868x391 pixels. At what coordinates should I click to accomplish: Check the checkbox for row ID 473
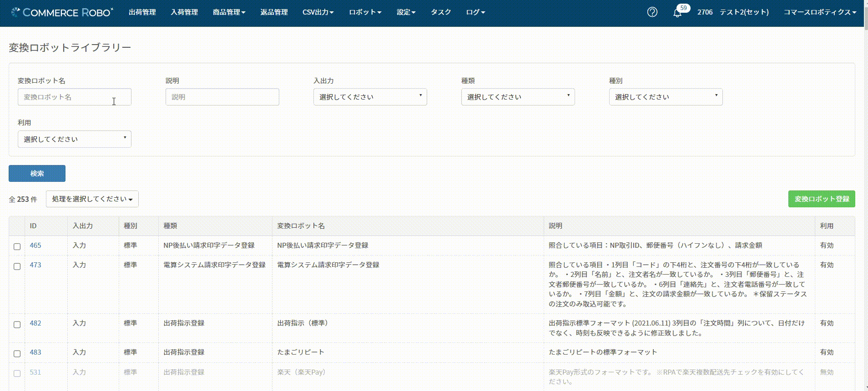17,266
